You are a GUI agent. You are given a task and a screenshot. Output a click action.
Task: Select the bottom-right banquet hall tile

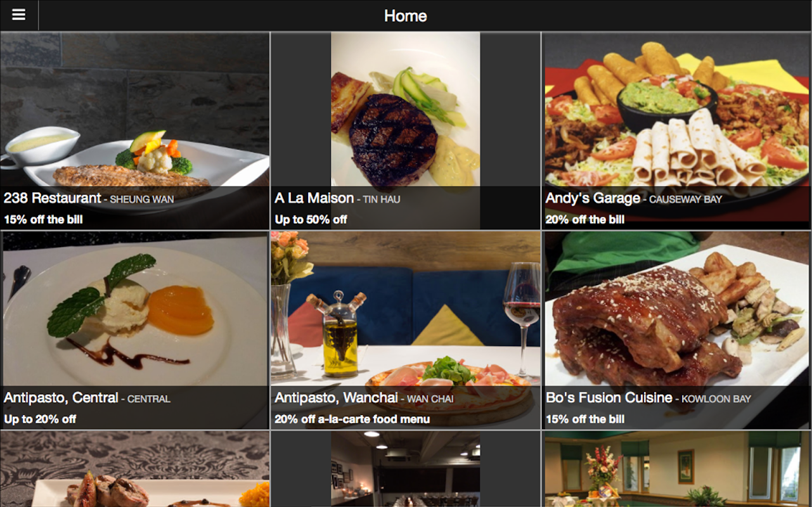[x=677, y=469]
